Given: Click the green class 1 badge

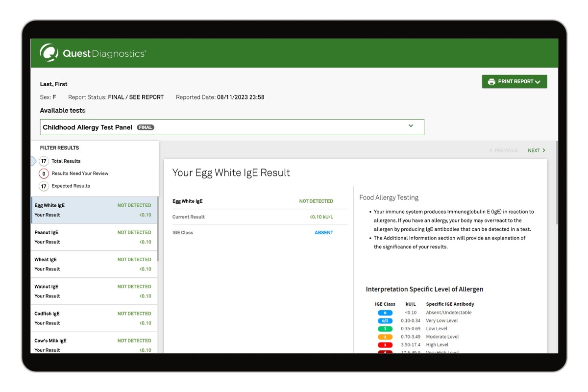Looking at the screenshot, I should (x=385, y=329).
